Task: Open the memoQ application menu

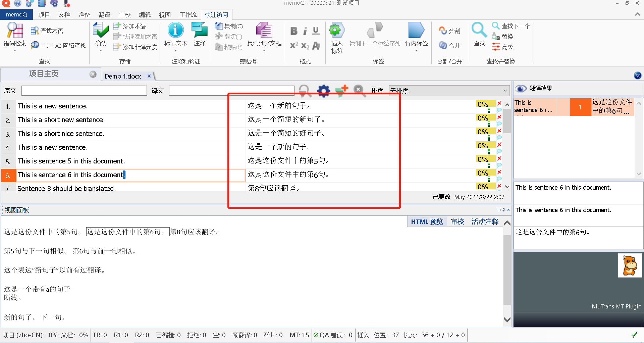Action: 16,14
